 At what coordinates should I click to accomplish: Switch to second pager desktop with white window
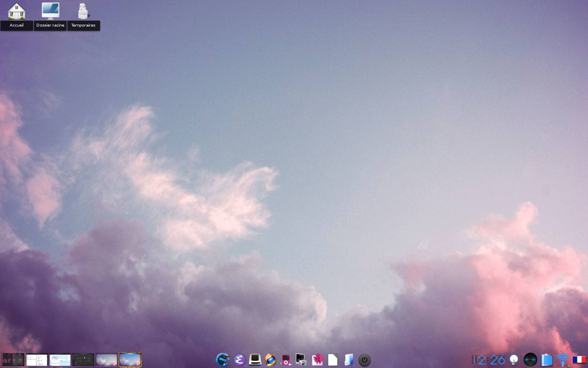tap(37, 360)
